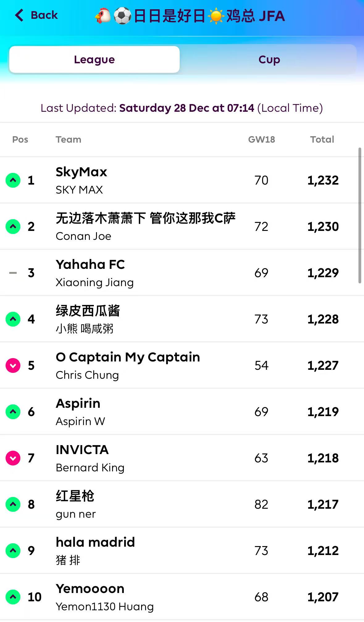Click the vertical scrollbar on the standings list
The height and width of the screenshot is (622, 364).
click(x=360, y=215)
